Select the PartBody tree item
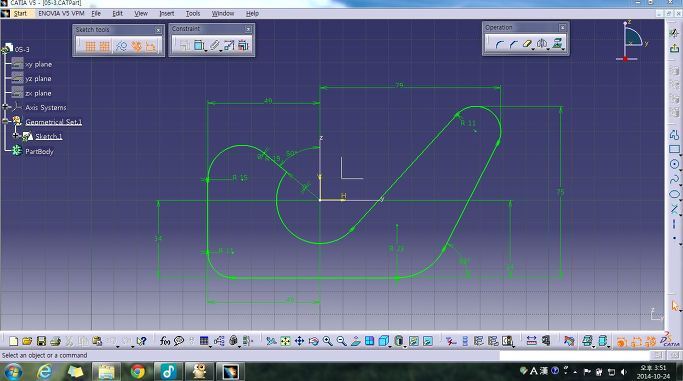 coord(39,152)
